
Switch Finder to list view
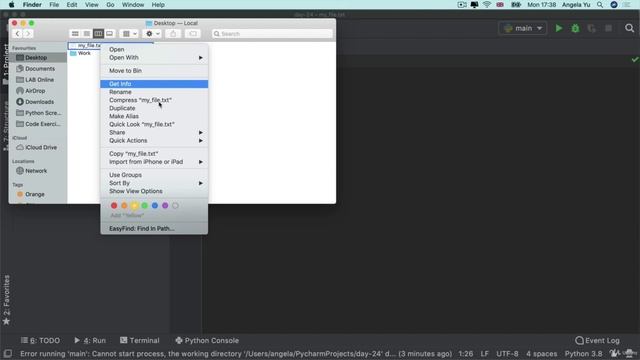87,33
